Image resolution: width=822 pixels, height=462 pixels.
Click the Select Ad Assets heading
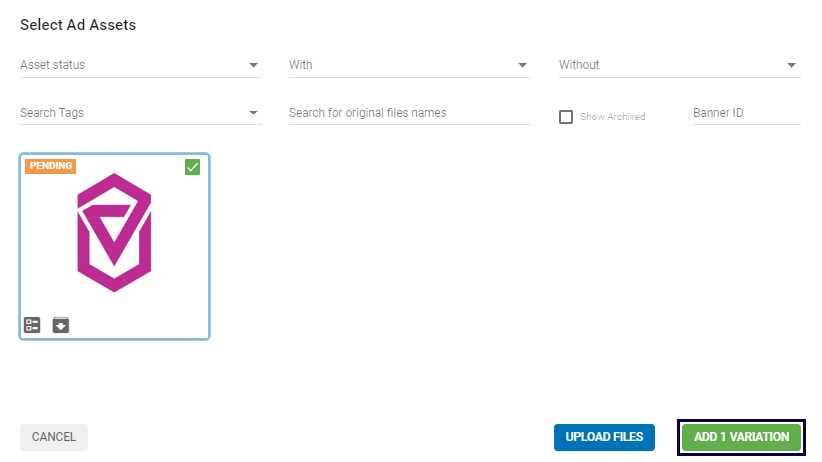[78, 25]
